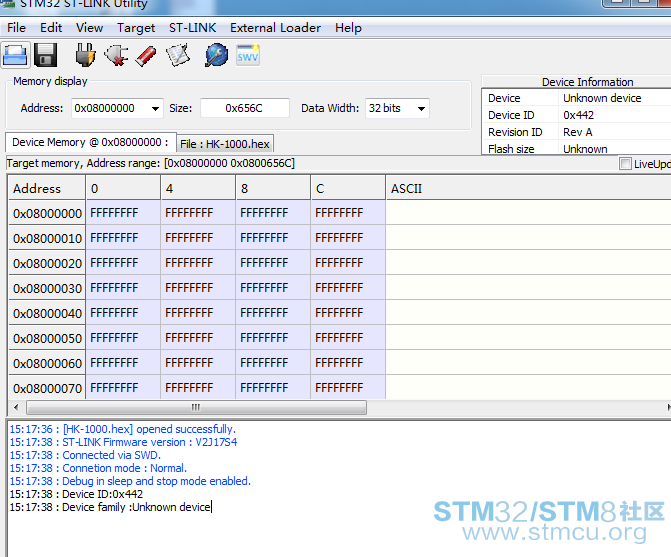Screen dimensions: 671x557
Task: Click the column header labeled 8
Action: pos(273,188)
